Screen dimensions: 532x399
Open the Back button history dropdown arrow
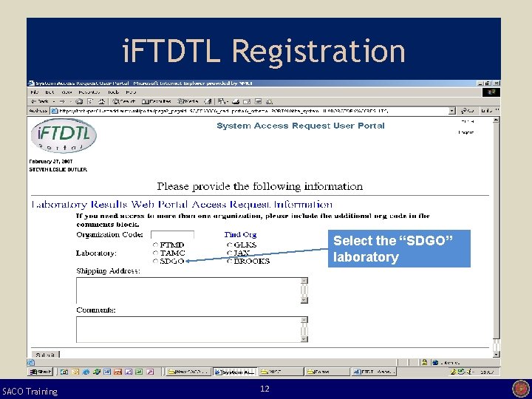[x=54, y=101]
